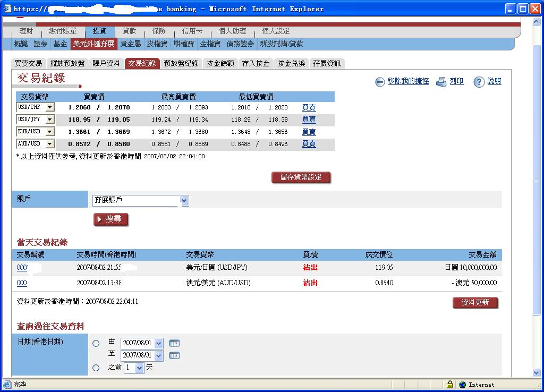Click the 移除我的捷徑 link
This screenshot has width=544, height=392.
click(408, 81)
